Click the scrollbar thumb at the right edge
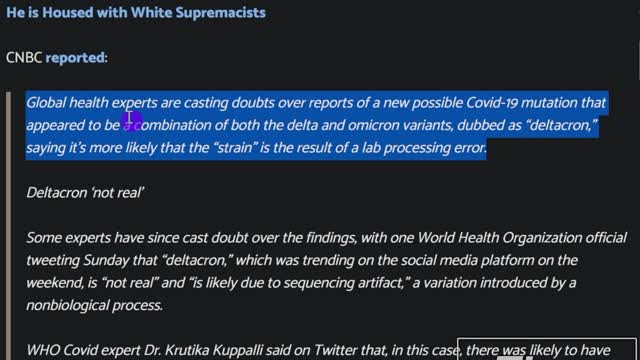Image resolution: width=640 pixels, height=360 pixels. point(638,60)
